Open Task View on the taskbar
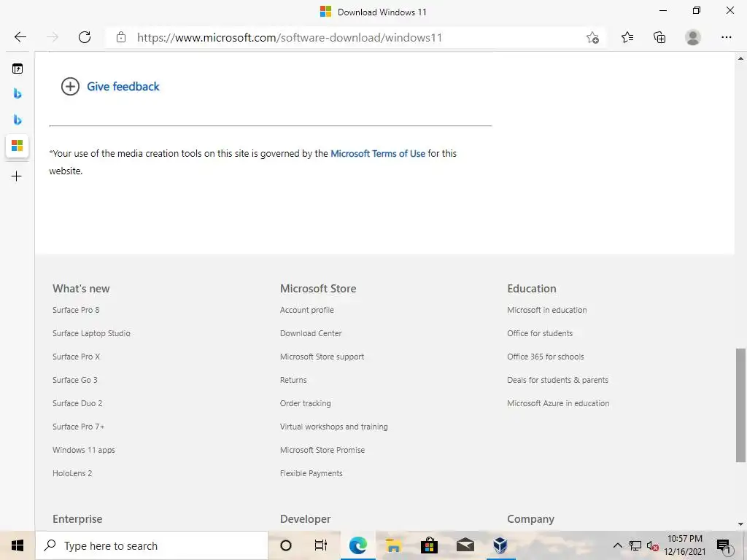Screen dimensions: 747x560 tap(321, 545)
